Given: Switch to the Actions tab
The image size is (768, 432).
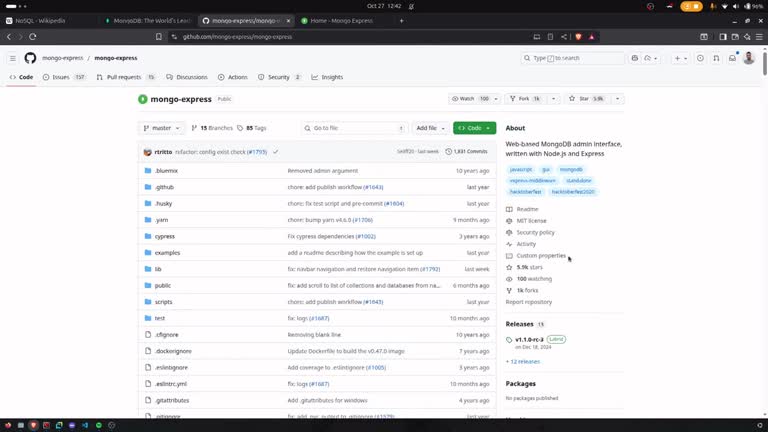Looking at the screenshot, I should point(233,77).
